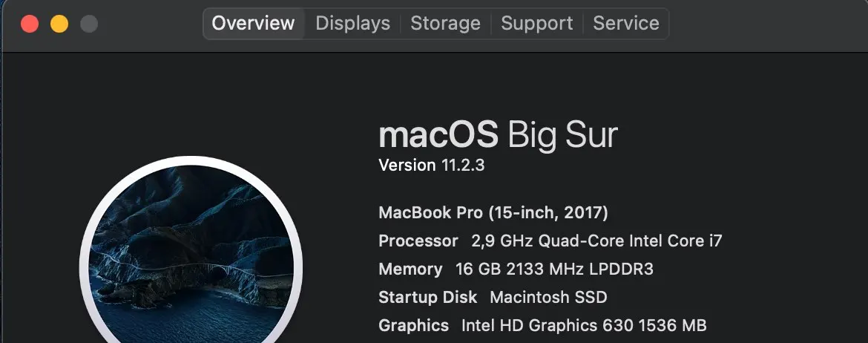Close the About This Mac window
Screen dimensions: 868x343
pyautogui.click(x=30, y=24)
